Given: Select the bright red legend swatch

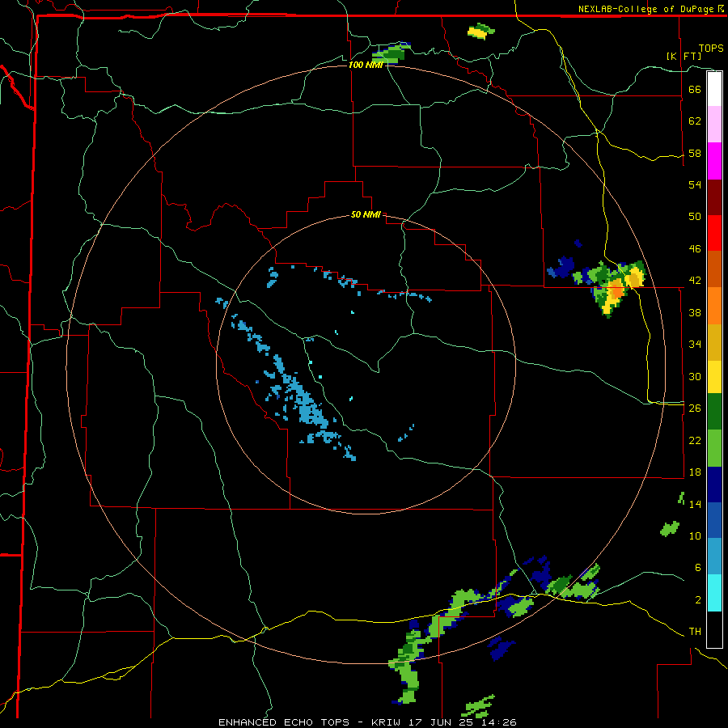Looking at the screenshot, I should 714,233.
